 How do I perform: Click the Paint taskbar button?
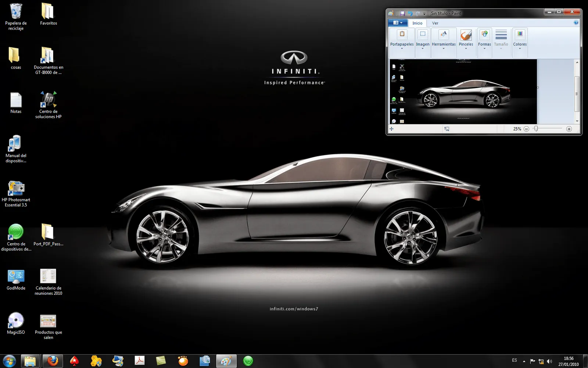click(226, 361)
